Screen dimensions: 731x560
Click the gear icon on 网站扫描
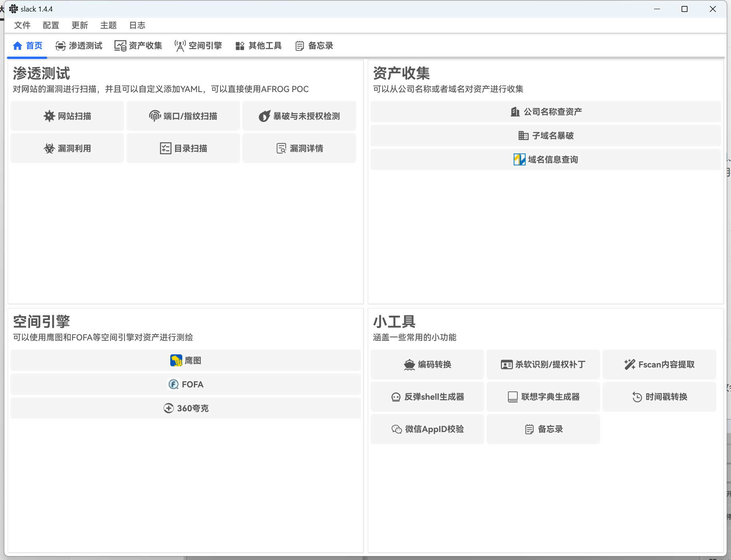point(49,116)
